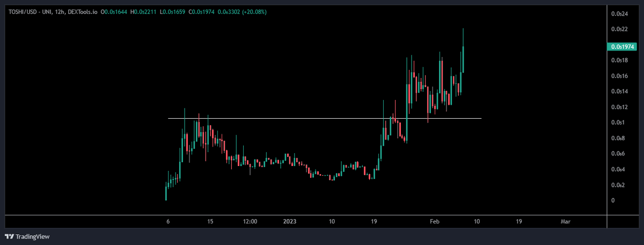Click the white horizontal resistance line
Viewport: 644px width, 245px height.
pyautogui.click(x=325, y=118)
